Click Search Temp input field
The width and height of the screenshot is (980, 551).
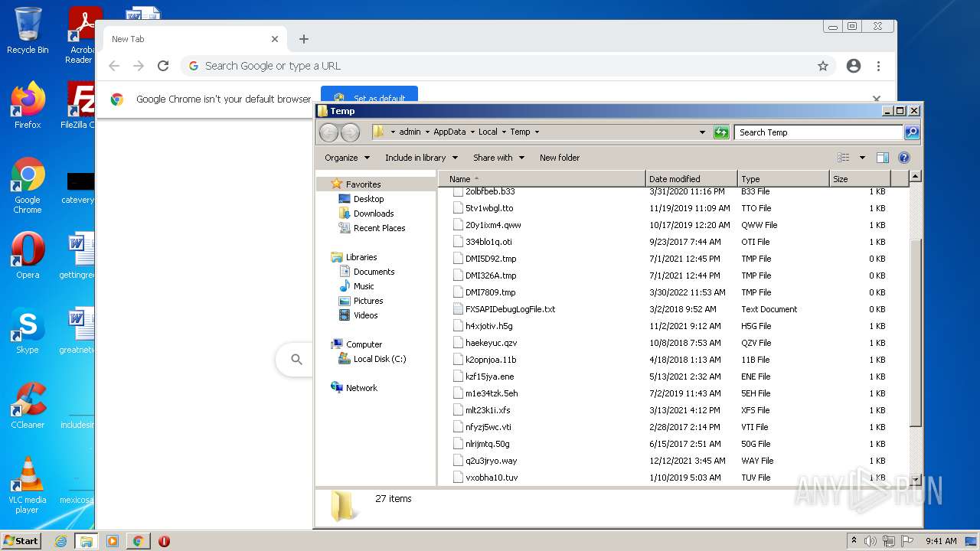click(818, 132)
